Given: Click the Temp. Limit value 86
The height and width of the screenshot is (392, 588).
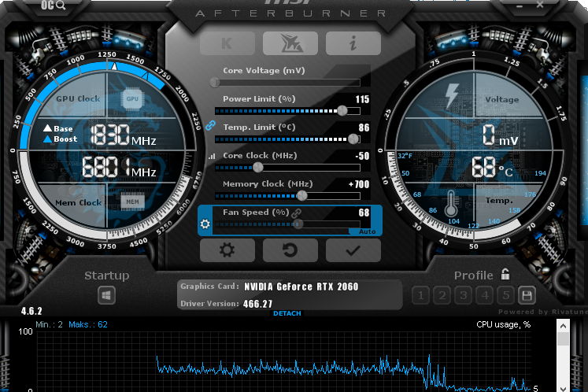Looking at the screenshot, I should pyautogui.click(x=364, y=128).
